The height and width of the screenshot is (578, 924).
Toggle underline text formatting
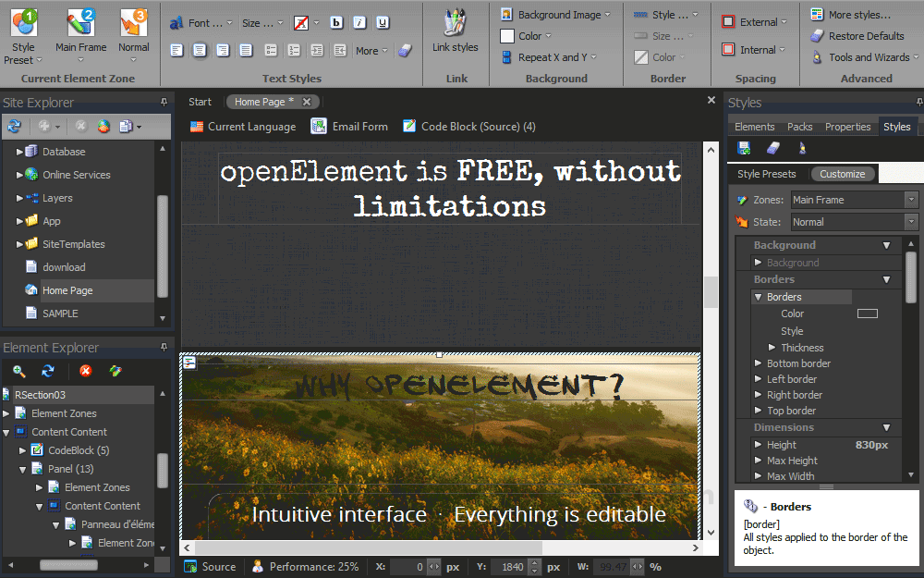click(x=383, y=21)
